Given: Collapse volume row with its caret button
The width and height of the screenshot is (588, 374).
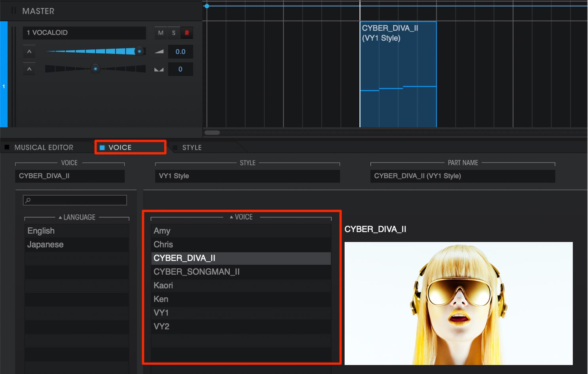Looking at the screenshot, I should (x=29, y=52).
